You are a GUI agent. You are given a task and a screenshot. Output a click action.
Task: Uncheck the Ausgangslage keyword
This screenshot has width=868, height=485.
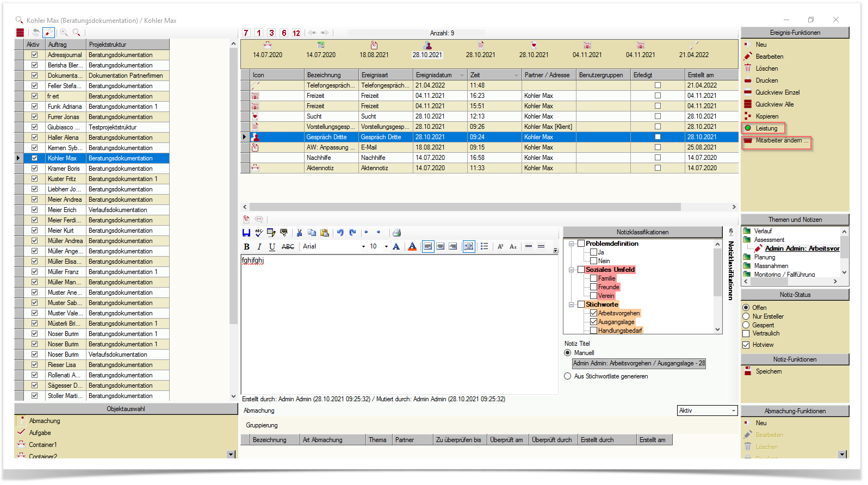(x=594, y=322)
